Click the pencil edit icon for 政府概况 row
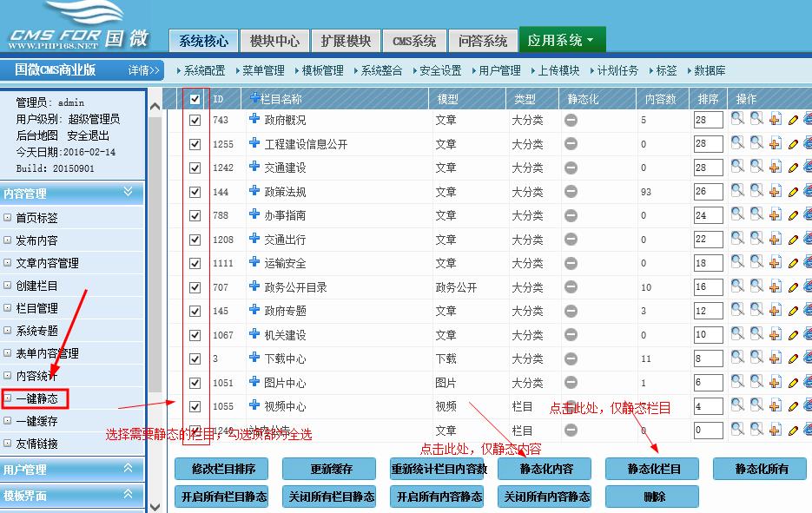This screenshot has width=812, height=513. pos(792,121)
